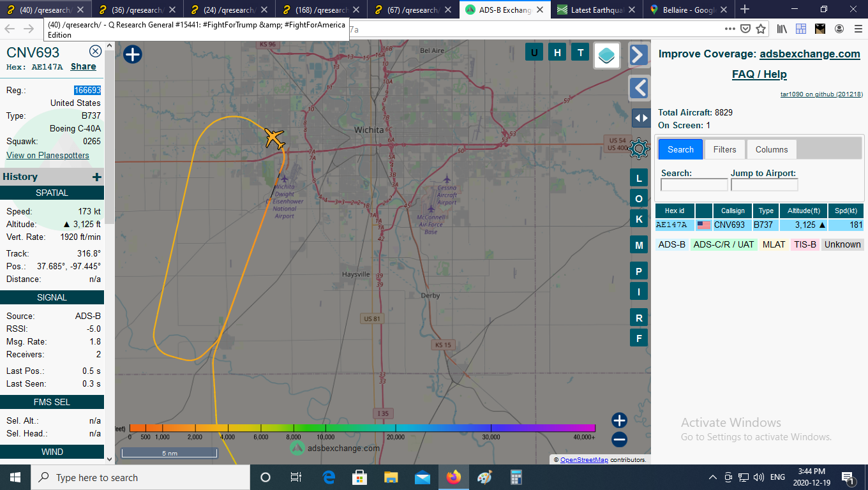Click the left arrow sidebar button
Screen dimensions: 868x490
tap(639, 87)
